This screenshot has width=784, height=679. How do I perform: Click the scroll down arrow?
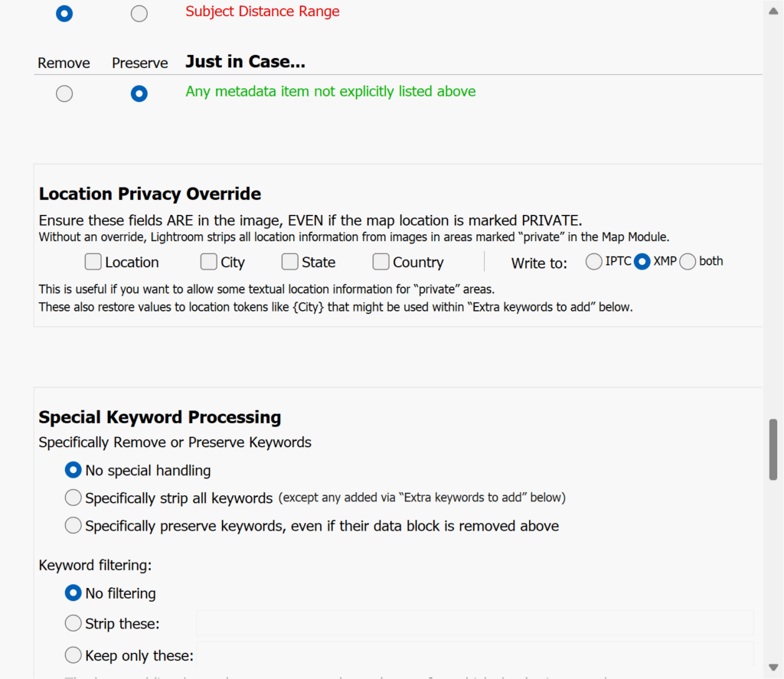click(773, 666)
